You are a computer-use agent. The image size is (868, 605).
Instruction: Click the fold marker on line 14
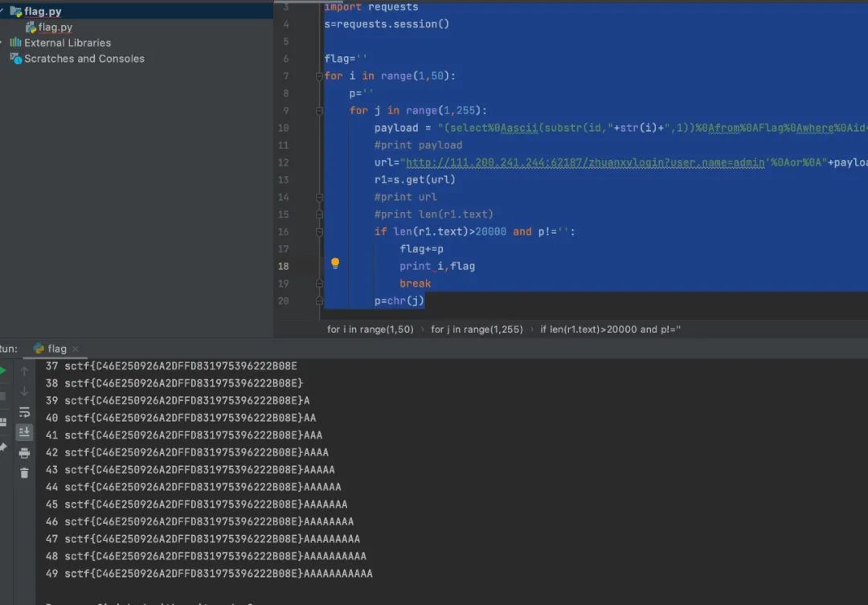pyautogui.click(x=319, y=197)
